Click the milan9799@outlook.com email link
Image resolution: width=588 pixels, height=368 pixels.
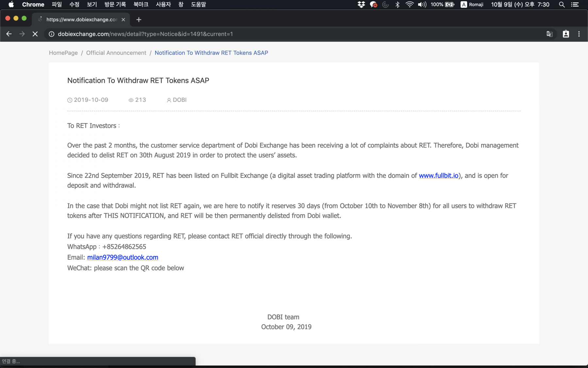tap(122, 257)
